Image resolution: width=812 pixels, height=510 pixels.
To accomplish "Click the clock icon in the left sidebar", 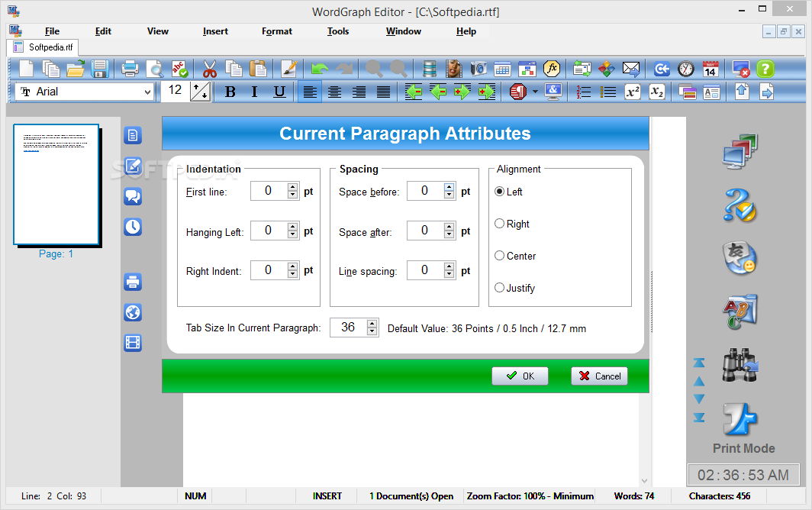I will 133,227.
